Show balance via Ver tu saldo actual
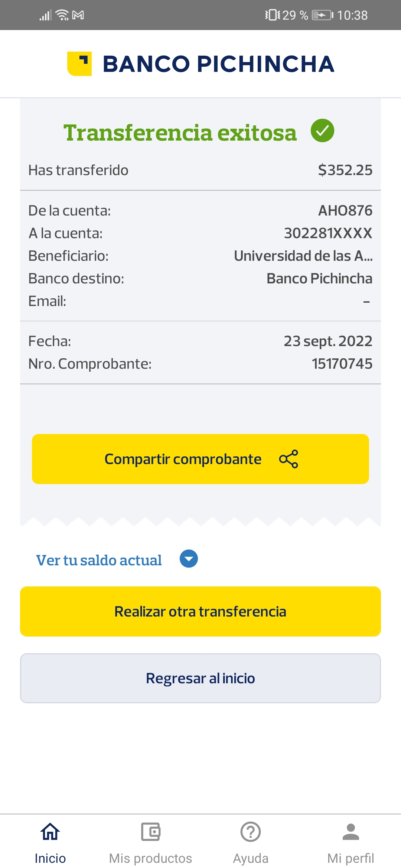Viewport: 401px width, 868px height. tap(99, 560)
